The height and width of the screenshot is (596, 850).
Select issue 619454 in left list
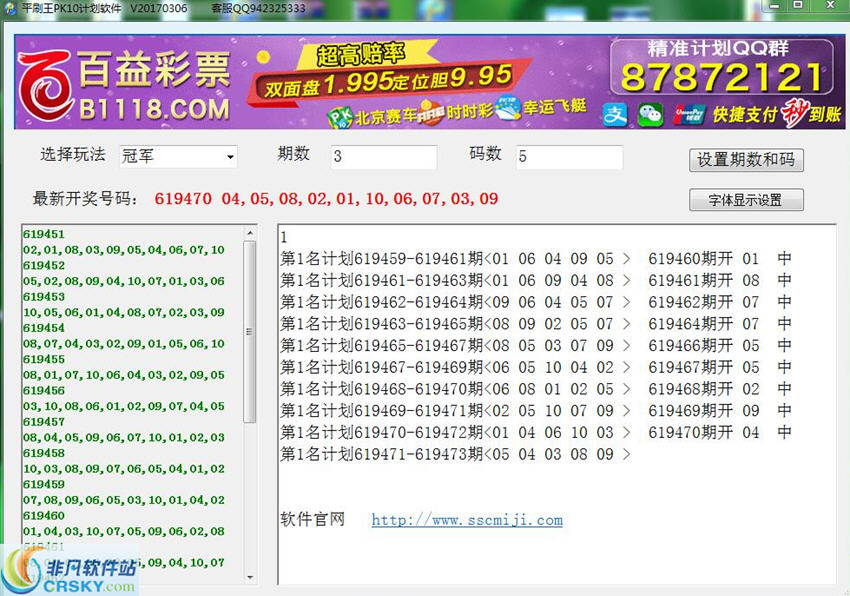click(43, 328)
